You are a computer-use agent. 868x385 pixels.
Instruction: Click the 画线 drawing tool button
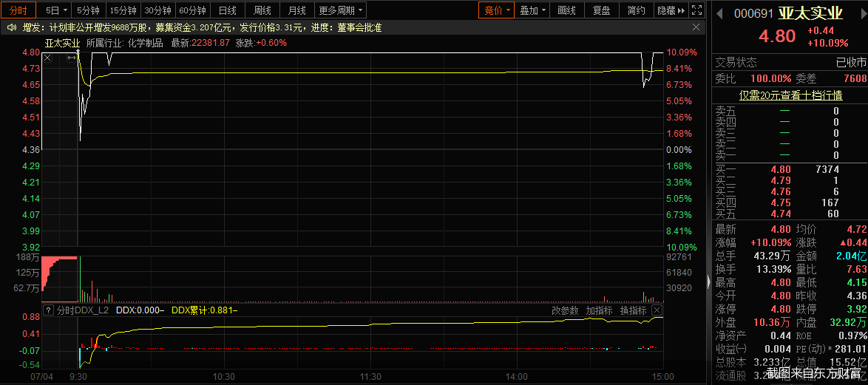click(x=566, y=10)
